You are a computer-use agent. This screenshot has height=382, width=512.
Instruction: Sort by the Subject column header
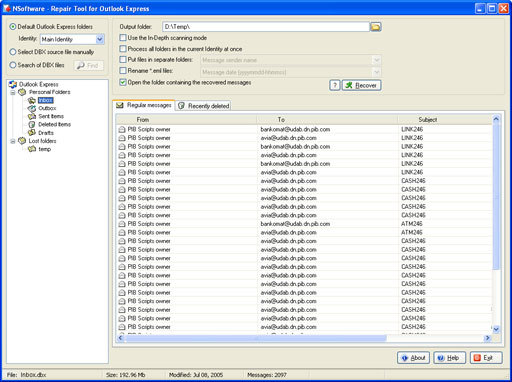tap(445, 119)
